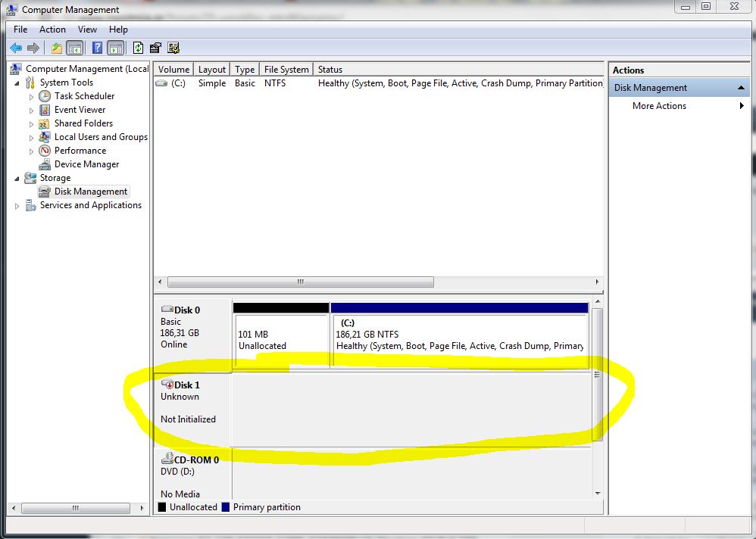Sort by the Volume column header
Viewport: 756px width, 539px height.
(x=173, y=70)
